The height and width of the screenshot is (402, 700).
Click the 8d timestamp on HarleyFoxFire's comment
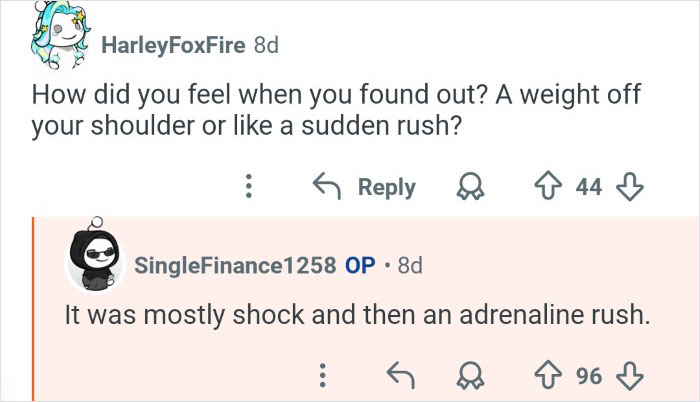pos(269,46)
